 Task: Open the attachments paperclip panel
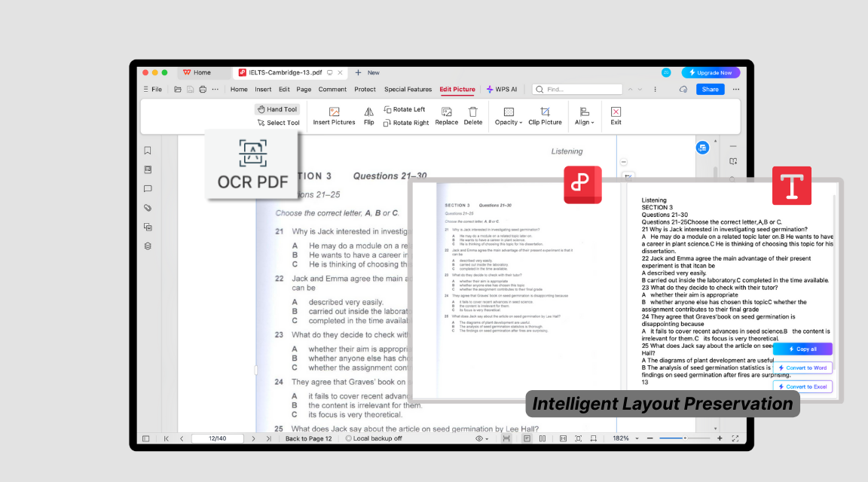coord(148,208)
